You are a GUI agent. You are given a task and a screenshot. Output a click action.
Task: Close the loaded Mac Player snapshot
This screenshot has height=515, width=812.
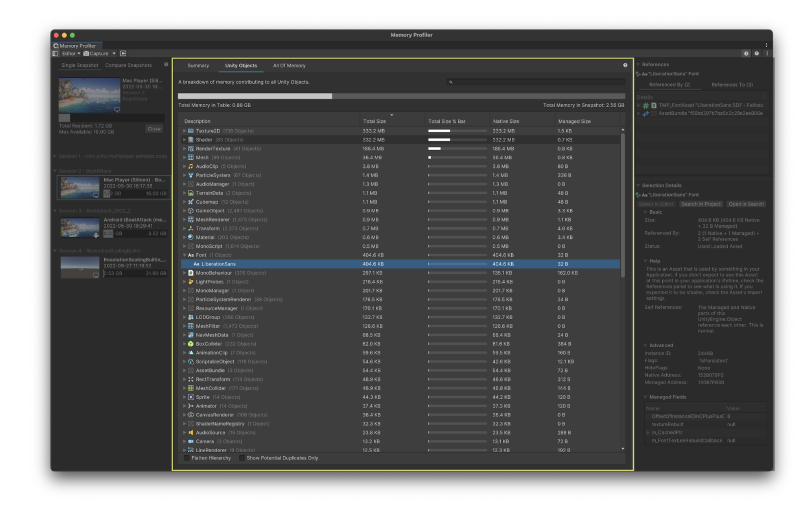point(154,129)
